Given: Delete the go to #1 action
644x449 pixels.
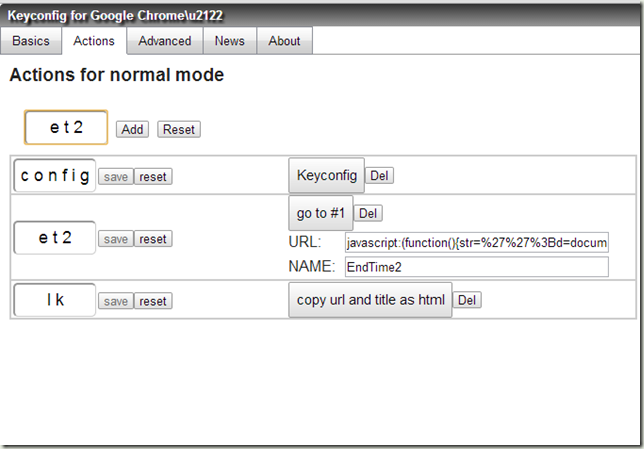Looking at the screenshot, I should [x=368, y=213].
